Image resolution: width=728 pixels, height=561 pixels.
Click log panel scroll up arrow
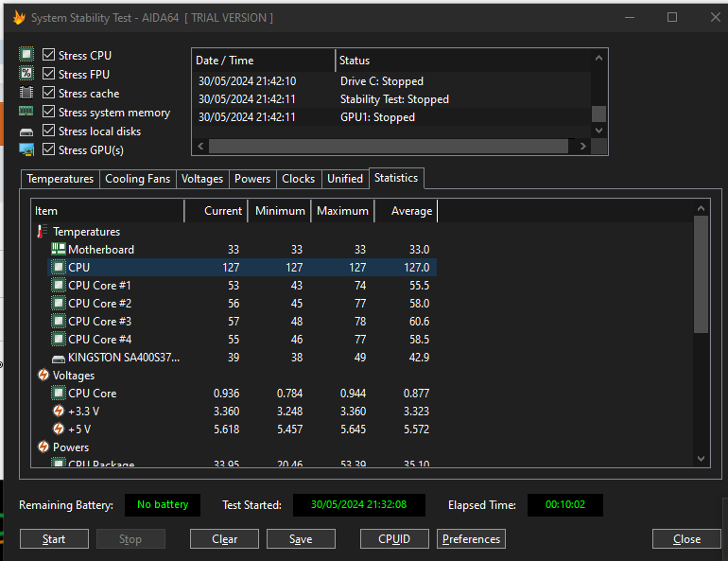click(x=598, y=58)
